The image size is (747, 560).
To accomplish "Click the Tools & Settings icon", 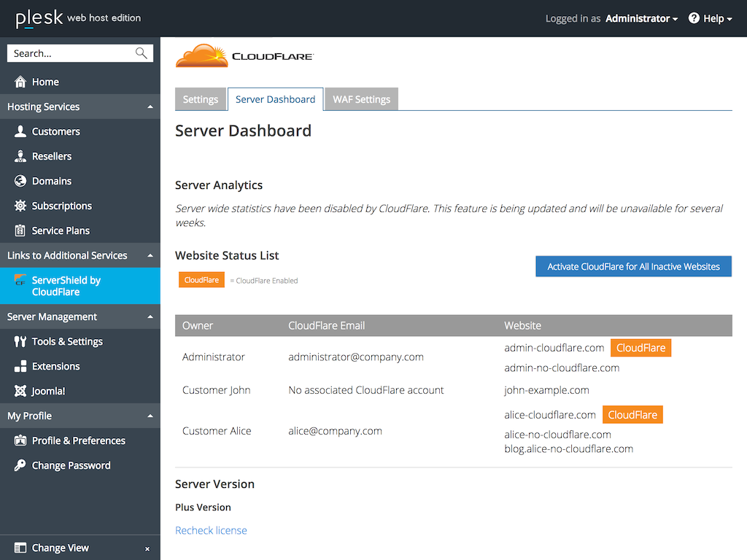I will tap(20, 341).
